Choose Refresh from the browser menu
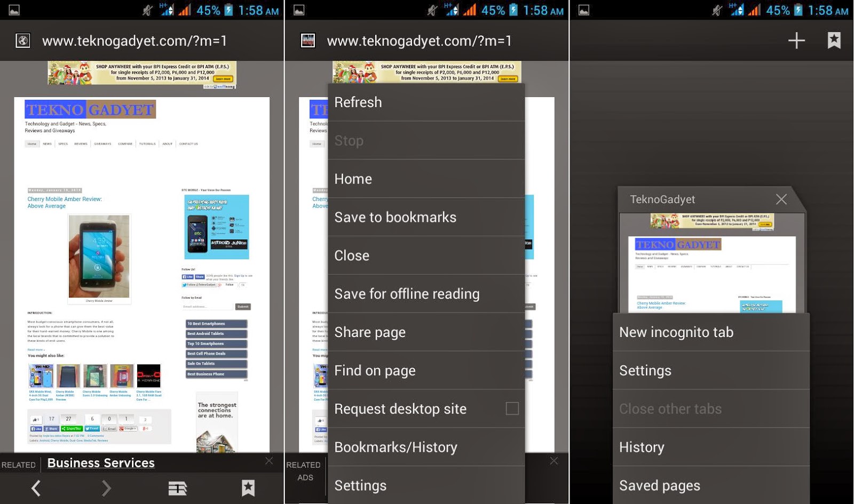 pos(426,102)
